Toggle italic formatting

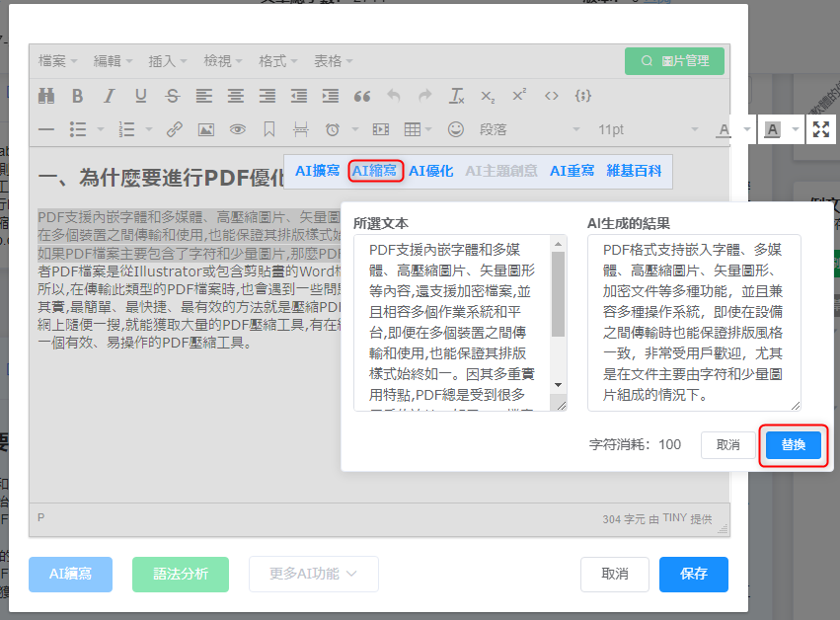(110, 96)
